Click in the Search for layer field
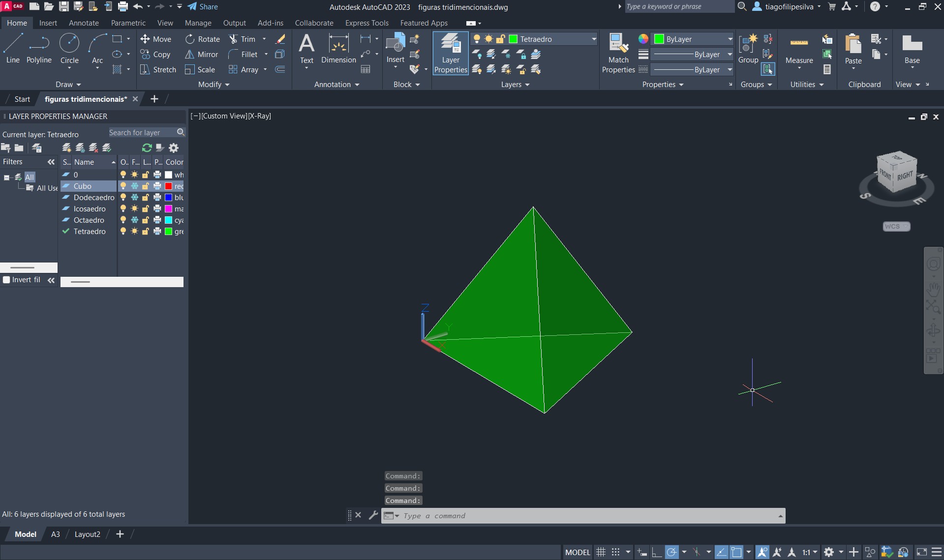944x560 pixels. click(141, 133)
